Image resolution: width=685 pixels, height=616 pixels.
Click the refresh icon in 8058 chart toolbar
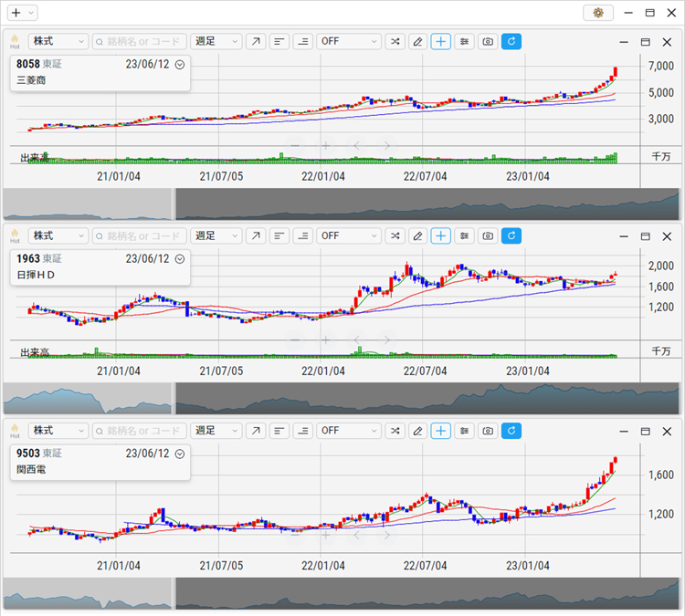[x=511, y=41]
